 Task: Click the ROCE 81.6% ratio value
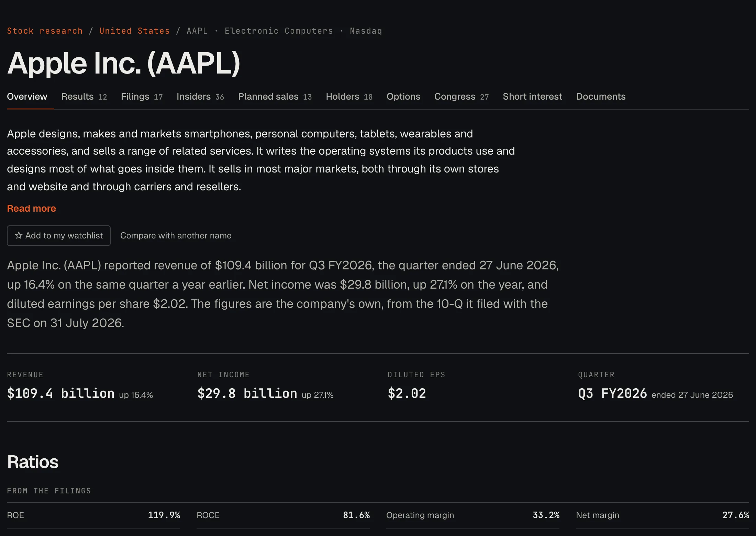(x=356, y=515)
